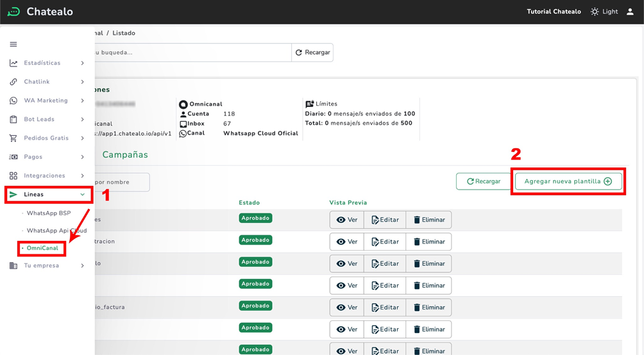Click the Límites icon
This screenshot has height=355, width=644.
tap(310, 104)
